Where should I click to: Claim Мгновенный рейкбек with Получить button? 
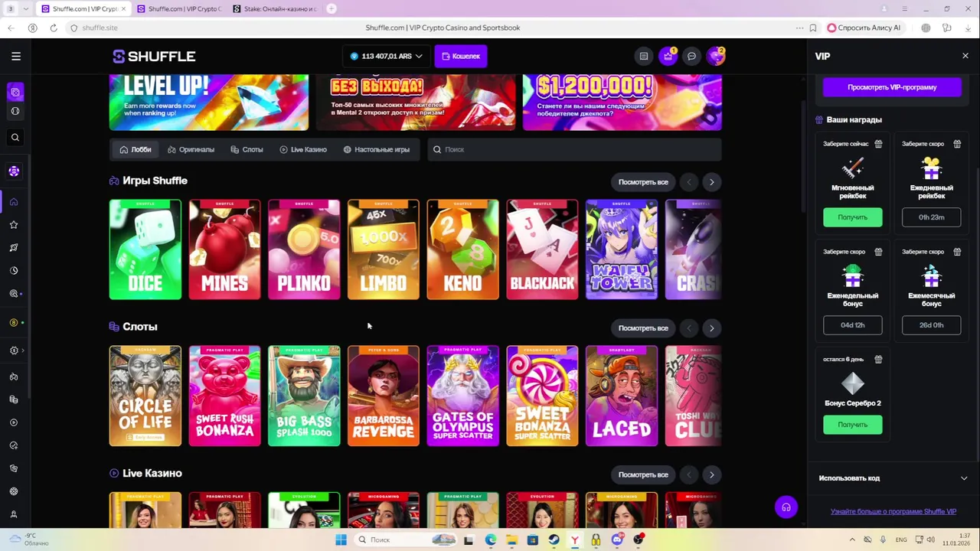[853, 217]
